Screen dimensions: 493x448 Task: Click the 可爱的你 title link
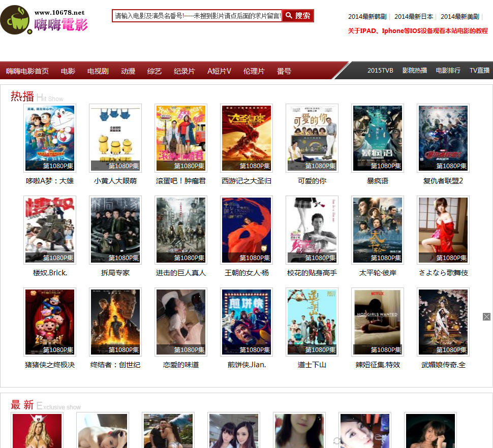(312, 181)
